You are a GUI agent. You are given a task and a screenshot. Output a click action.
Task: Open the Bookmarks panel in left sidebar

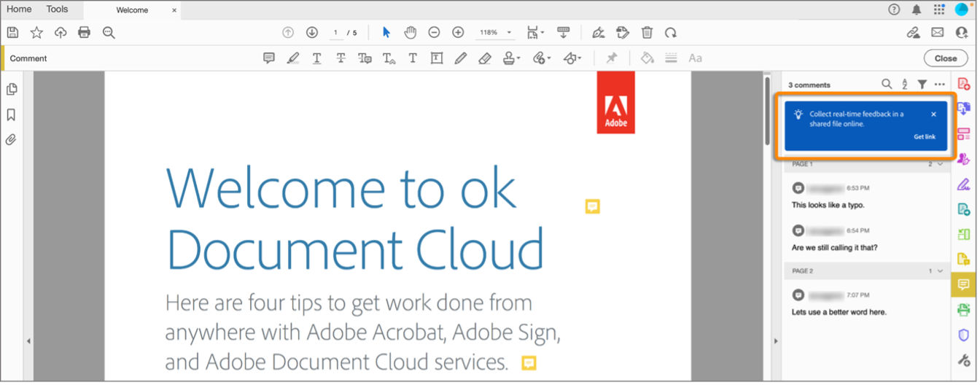(x=12, y=114)
